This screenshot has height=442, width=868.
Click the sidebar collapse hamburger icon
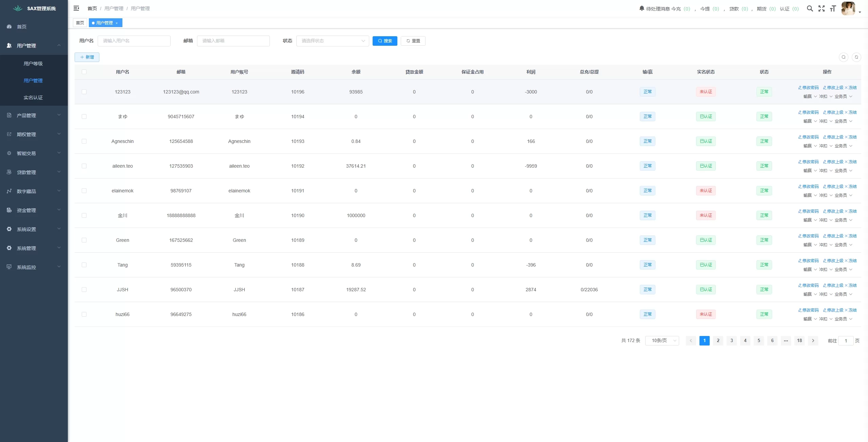(76, 8)
